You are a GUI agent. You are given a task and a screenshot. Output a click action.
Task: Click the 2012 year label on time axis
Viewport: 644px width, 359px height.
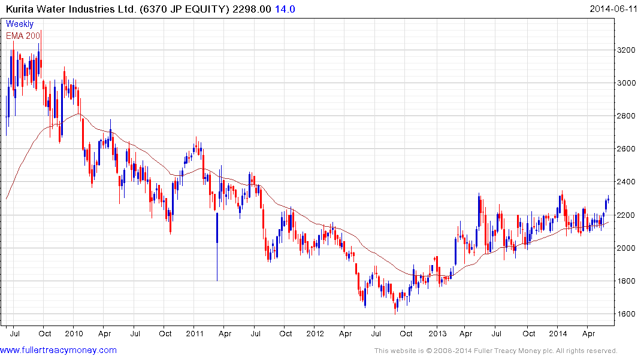(x=315, y=333)
